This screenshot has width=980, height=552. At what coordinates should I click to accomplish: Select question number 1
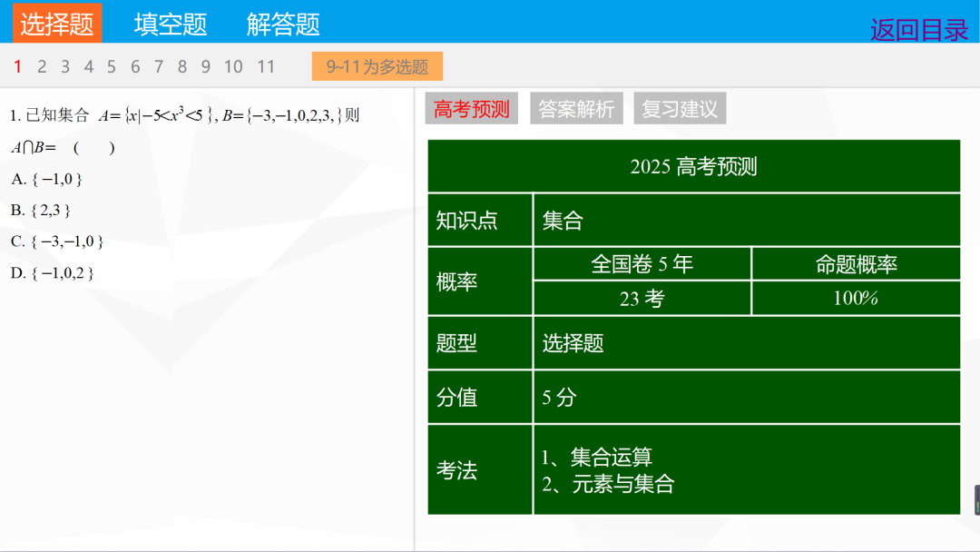click(x=17, y=66)
